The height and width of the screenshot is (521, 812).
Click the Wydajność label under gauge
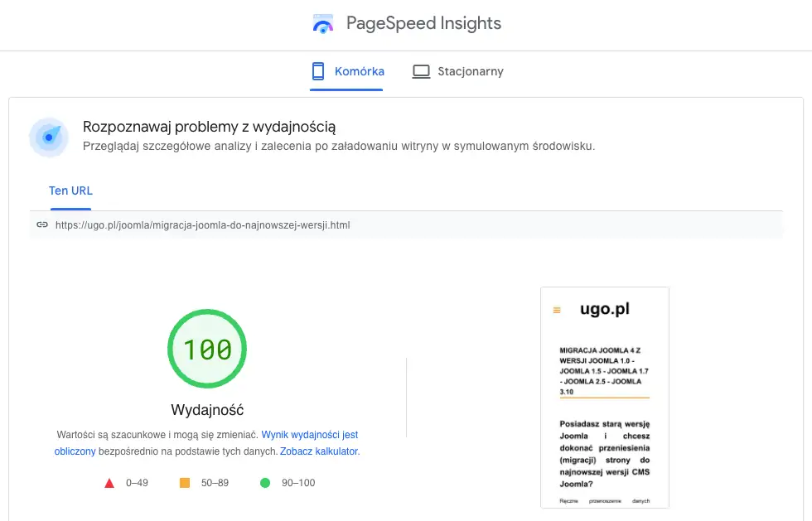point(207,410)
